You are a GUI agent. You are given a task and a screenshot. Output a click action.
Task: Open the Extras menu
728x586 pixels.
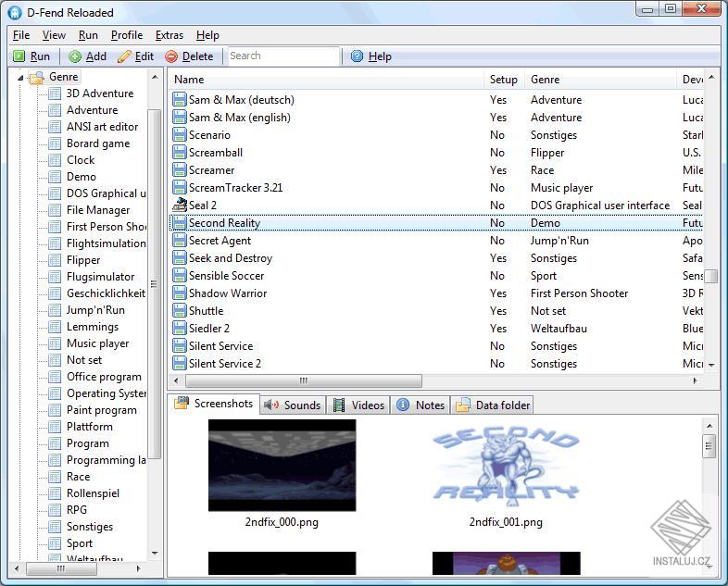[169, 35]
